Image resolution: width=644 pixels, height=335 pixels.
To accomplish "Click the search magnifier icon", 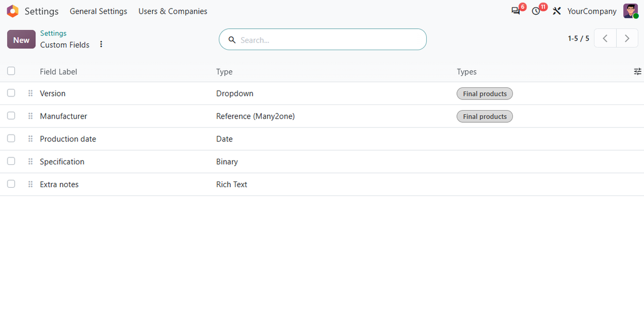I will click(x=232, y=40).
